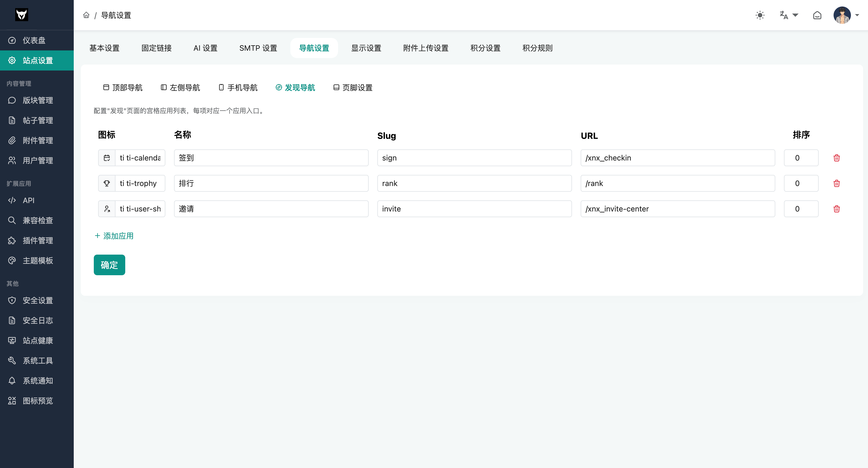The width and height of the screenshot is (868, 468).
Task: Open 站点健康 in the sidebar
Action: [37, 341]
